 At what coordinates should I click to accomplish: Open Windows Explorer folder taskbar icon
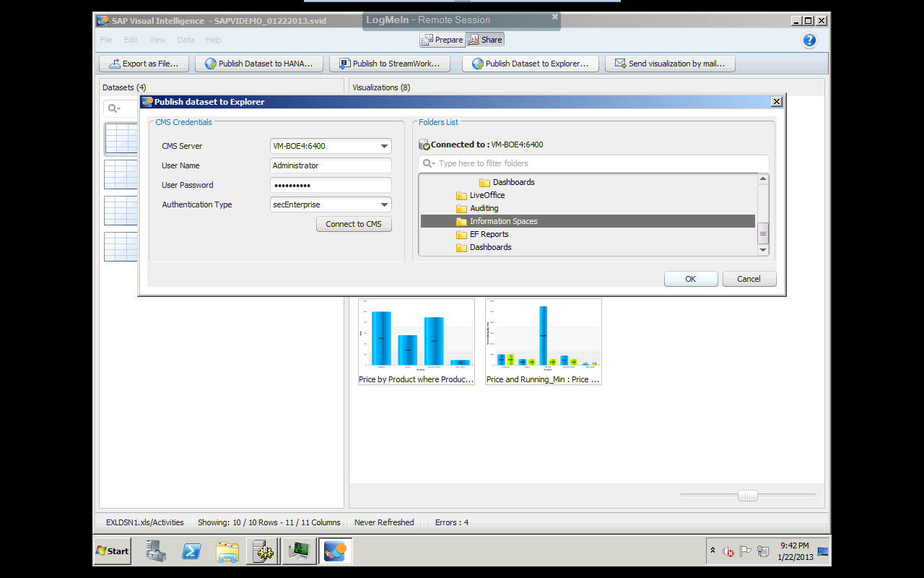point(227,551)
